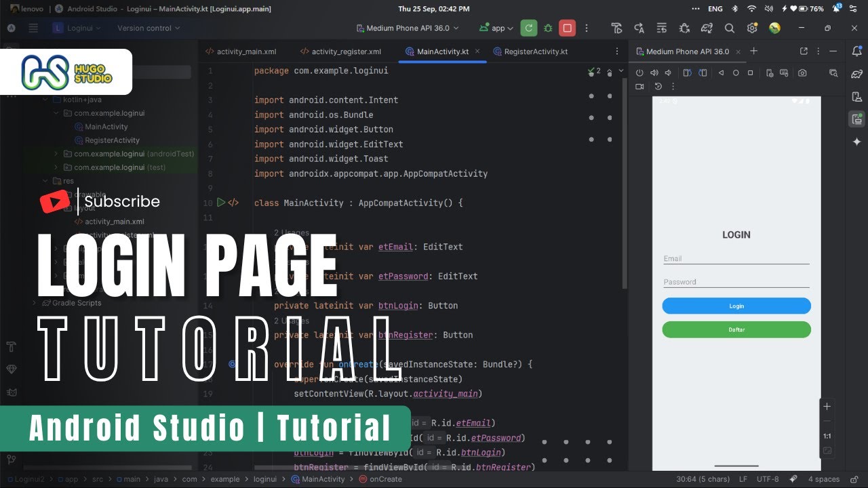
Task: Expand com.example.loginui (test) package
Action: (56, 167)
